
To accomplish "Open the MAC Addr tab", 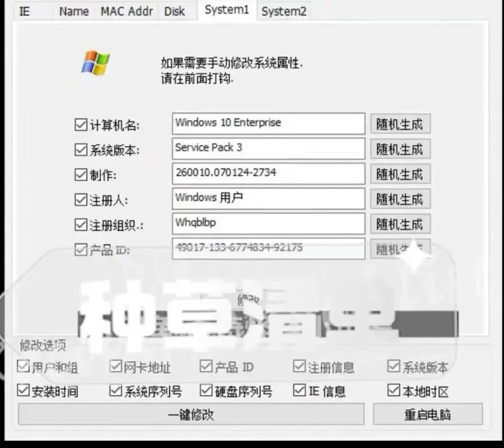I will click(x=127, y=11).
